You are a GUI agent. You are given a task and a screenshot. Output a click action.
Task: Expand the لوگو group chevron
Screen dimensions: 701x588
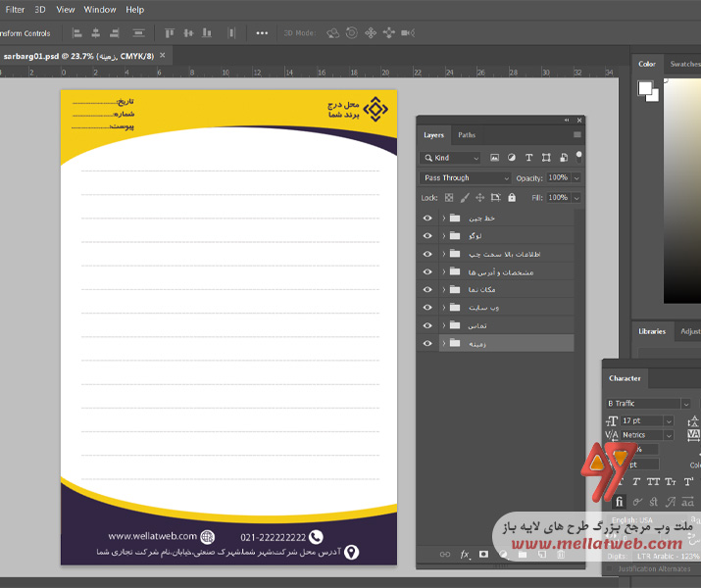(444, 235)
